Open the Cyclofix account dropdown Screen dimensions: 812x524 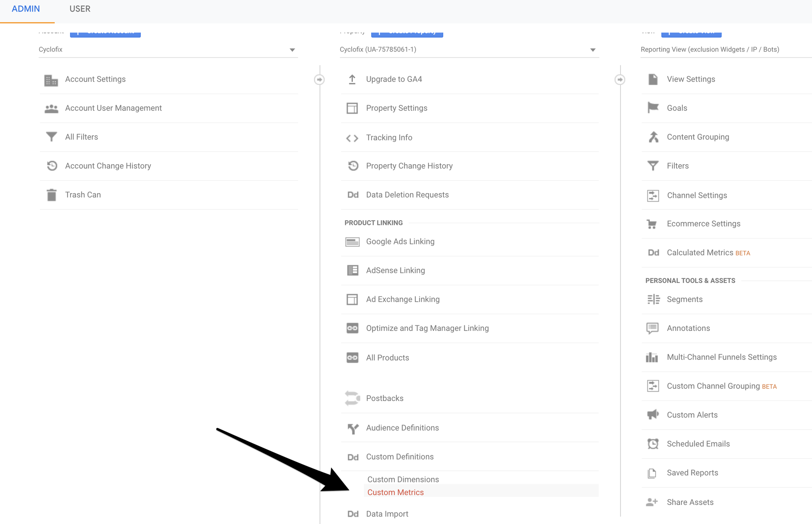click(x=168, y=50)
